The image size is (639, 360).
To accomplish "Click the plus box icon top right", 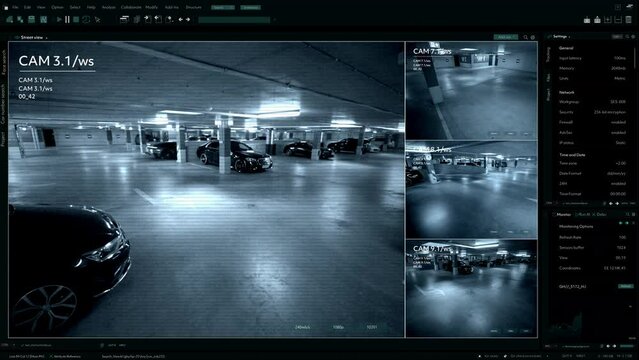I will [x=608, y=20].
